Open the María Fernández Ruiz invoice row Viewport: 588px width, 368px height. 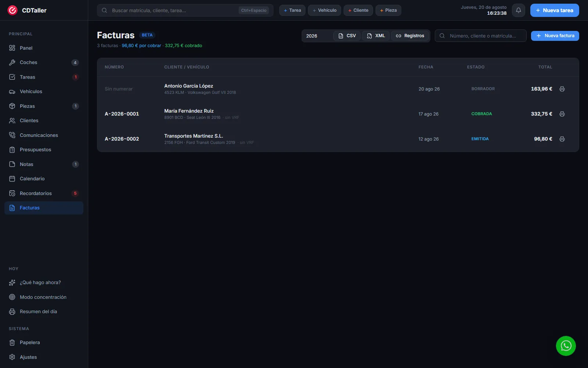(338, 114)
